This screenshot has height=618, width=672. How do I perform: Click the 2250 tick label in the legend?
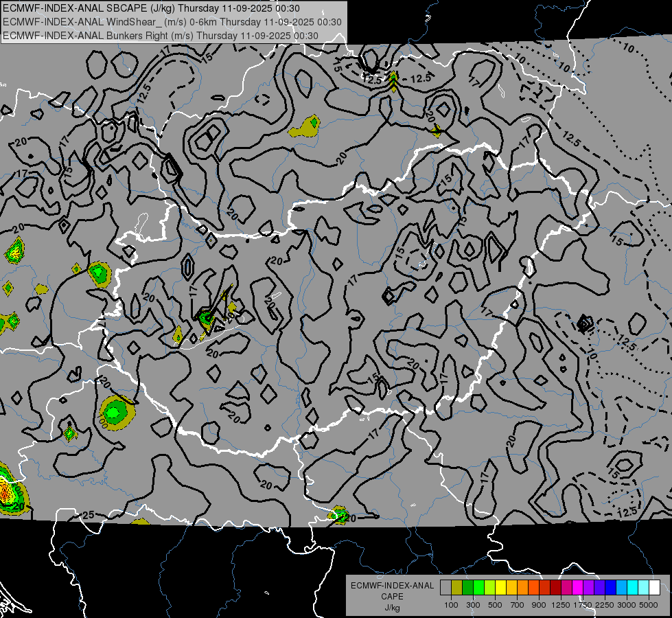[604, 605]
